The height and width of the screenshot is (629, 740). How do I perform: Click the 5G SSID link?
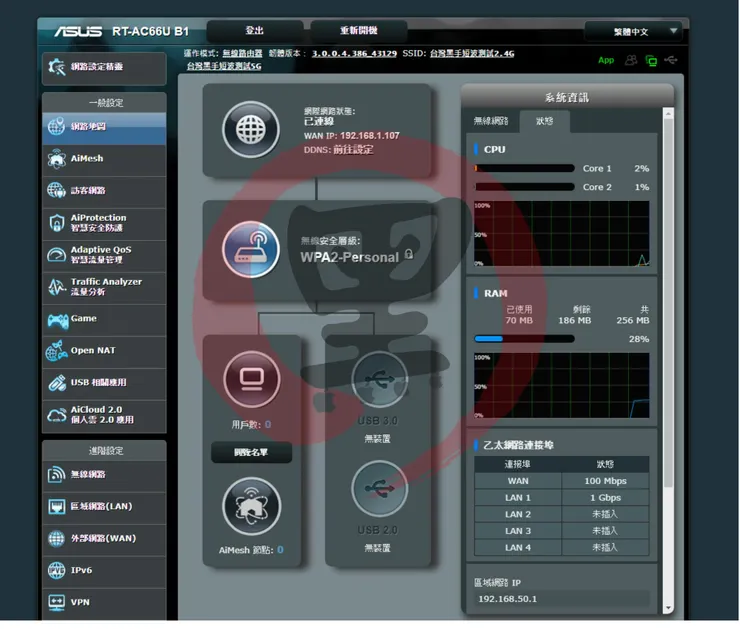(x=224, y=66)
